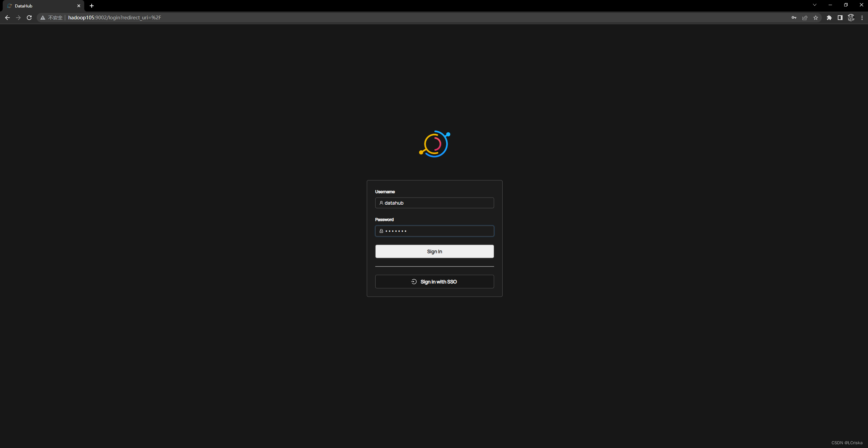
Task: Click the browser profile avatar
Action: [x=850, y=18]
